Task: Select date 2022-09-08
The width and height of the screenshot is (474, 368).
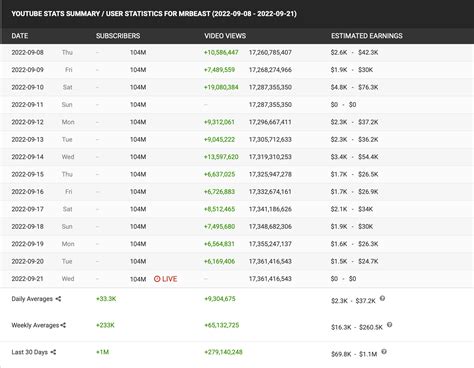Action: click(27, 52)
